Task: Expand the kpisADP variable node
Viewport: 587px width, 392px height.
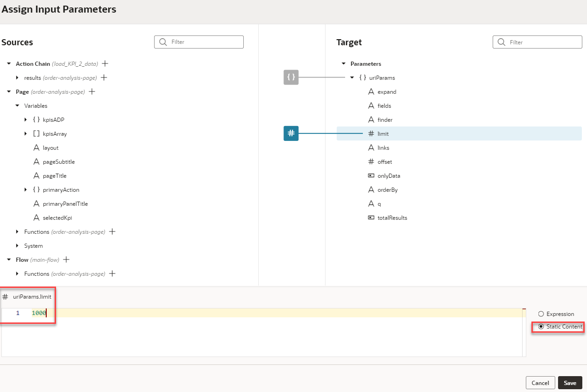Action: (x=26, y=120)
